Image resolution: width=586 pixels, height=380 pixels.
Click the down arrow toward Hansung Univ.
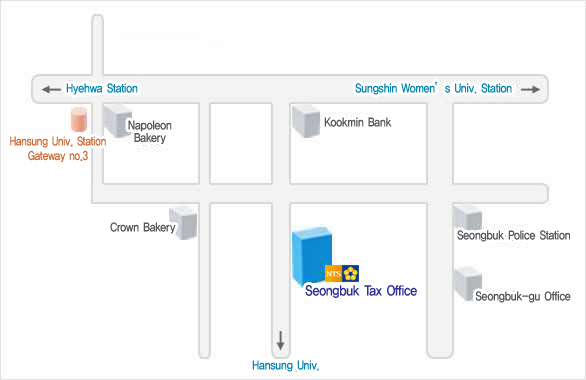tap(280, 340)
